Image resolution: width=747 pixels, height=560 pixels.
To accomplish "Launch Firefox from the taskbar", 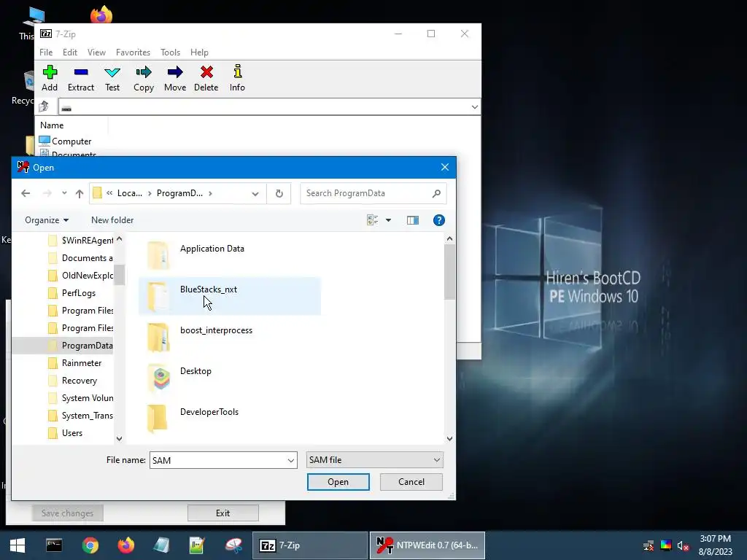I will click(125, 545).
